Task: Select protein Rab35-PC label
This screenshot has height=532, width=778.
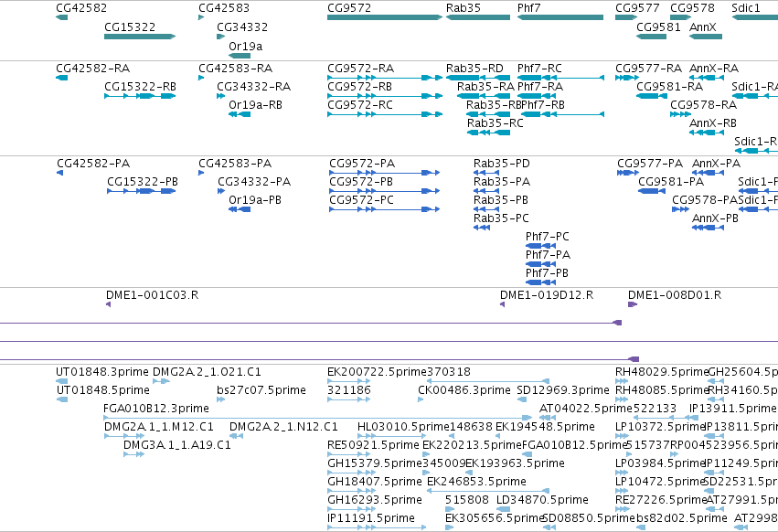Action: pyautogui.click(x=501, y=218)
